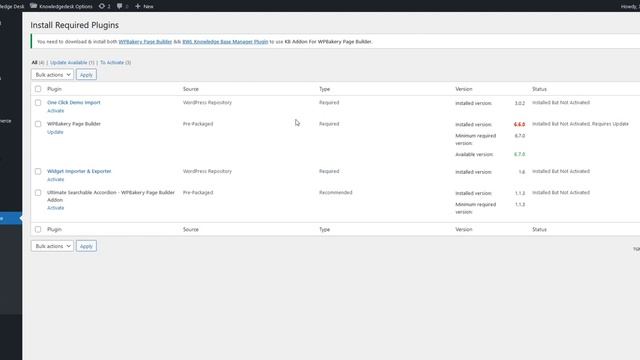Viewport: 640px width, 360px height.
Task: Open the Knowledgedesk Options admin bar item
Action: (61, 6)
